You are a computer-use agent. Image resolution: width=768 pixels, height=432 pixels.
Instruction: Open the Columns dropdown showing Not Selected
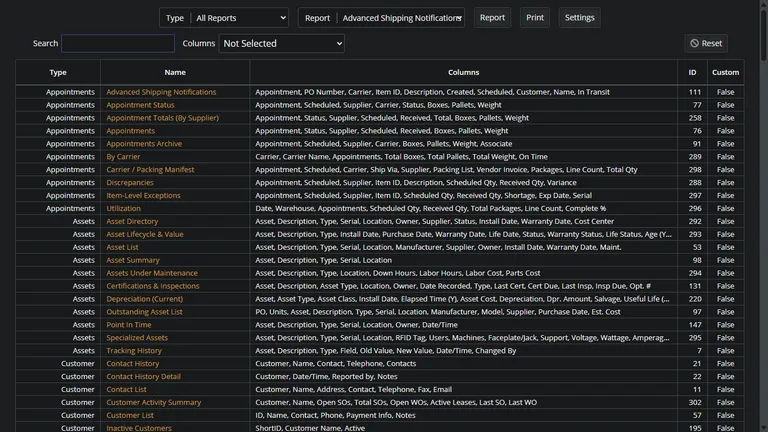tap(282, 44)
